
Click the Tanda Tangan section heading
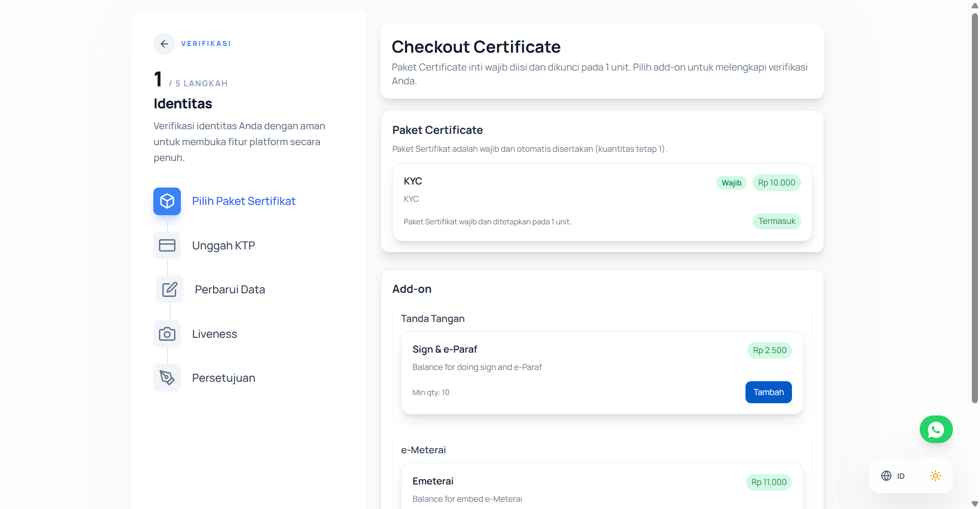[x=433, y=319]
